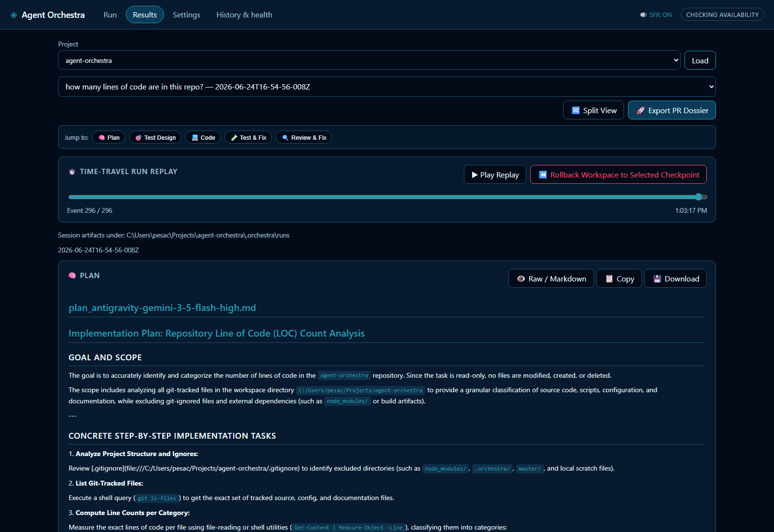
Task: Click the GOAL AND SCOPE heading
Action: click(x=105, y=357)
